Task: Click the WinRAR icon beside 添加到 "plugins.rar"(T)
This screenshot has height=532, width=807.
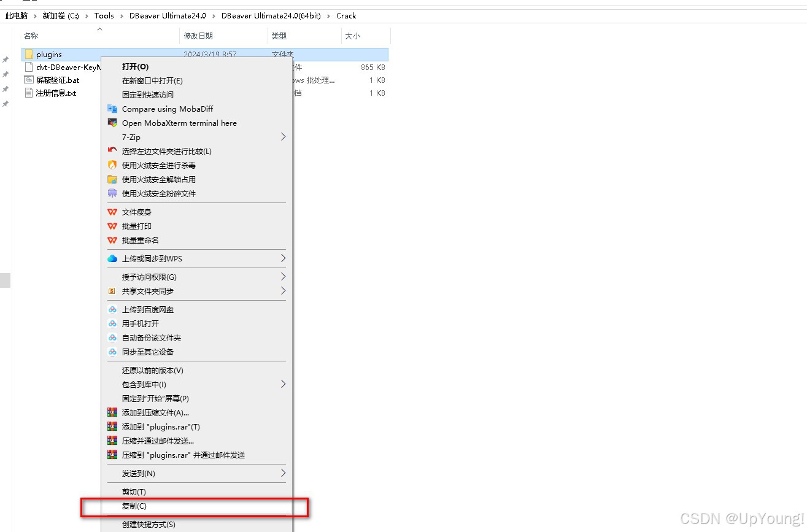Action: coord(112,426)
